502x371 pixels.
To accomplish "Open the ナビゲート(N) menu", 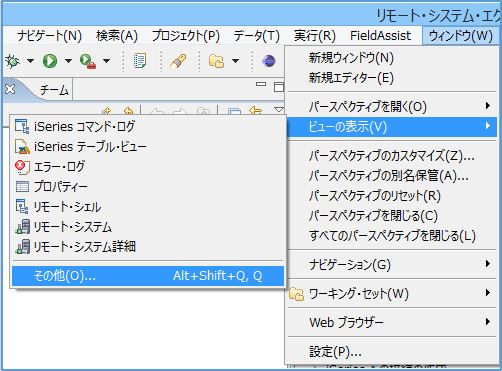I will click(x=49, y=36).
